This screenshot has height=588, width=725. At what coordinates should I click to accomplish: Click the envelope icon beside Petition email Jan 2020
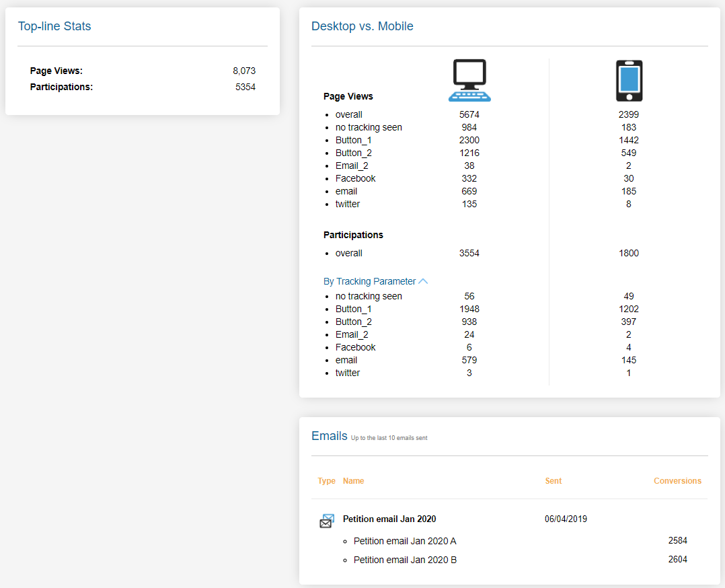(327, 520)
